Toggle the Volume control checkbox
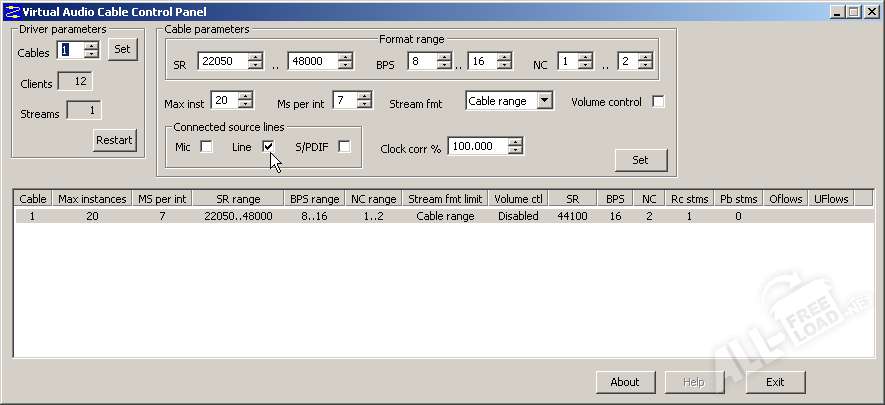The image size is (885, 405). 658,102
